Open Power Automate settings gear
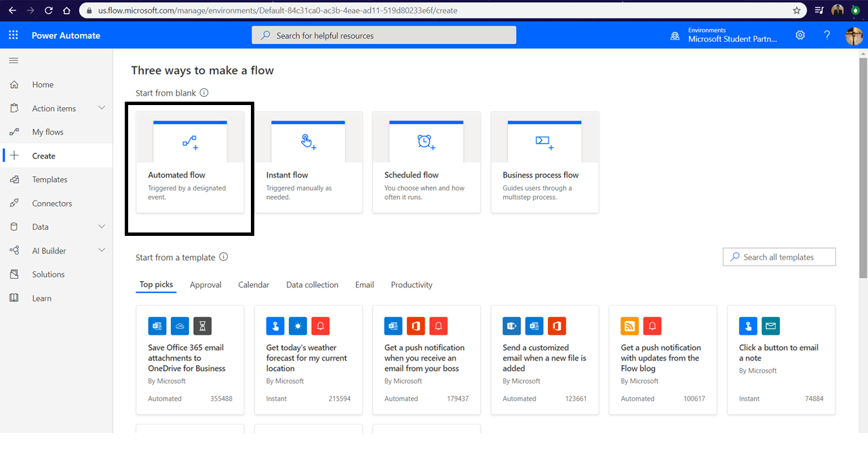This screenshot has width=868, height=467. (800, 35)
